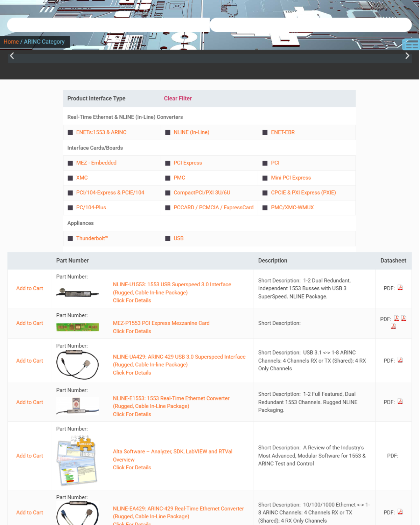Open the NLINE-UA429 datasheet PDF icon
Image resolution: width=420 pixels, height=525 pixels.
[x=400, y=360]
